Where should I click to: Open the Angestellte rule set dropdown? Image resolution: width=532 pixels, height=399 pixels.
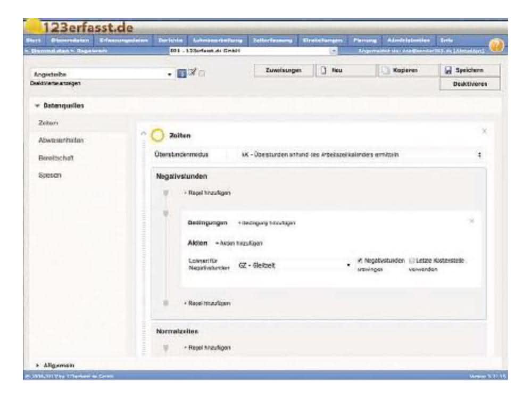tap(103, 74)
